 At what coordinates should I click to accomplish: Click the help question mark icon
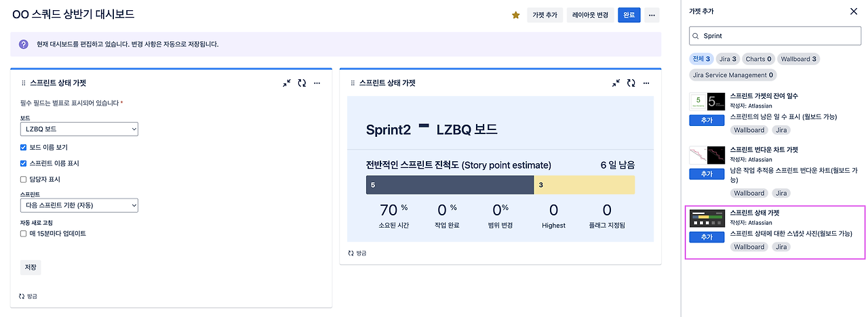24,44
